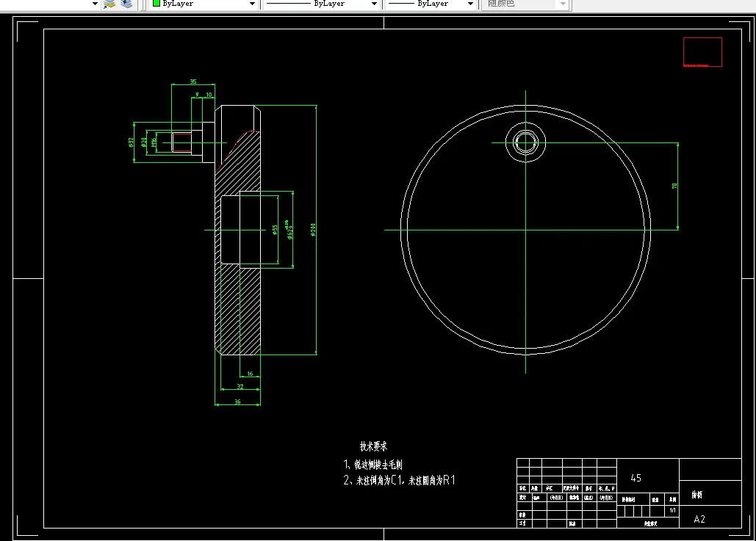Select the ø200 dimension text
The image size is (756, 541).
click(313, 230)
